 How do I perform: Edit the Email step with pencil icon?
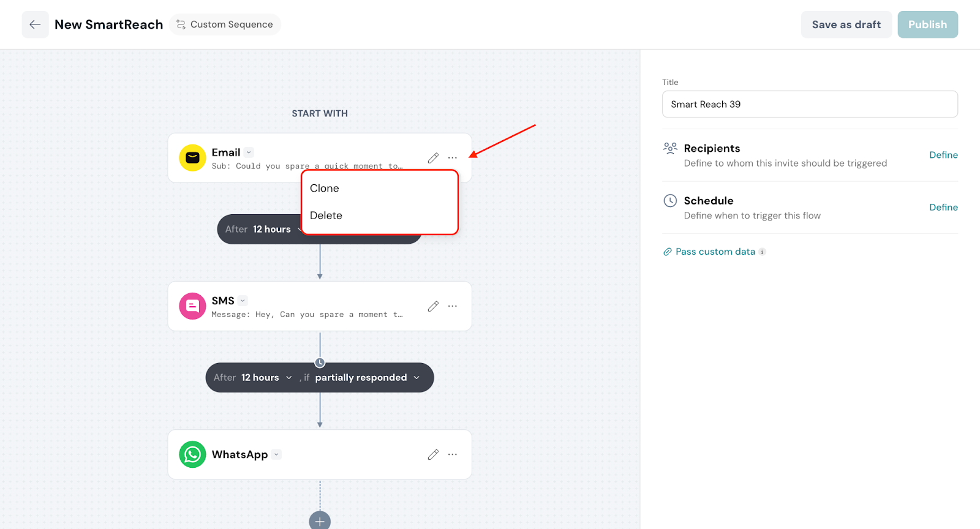click(433, 158)
